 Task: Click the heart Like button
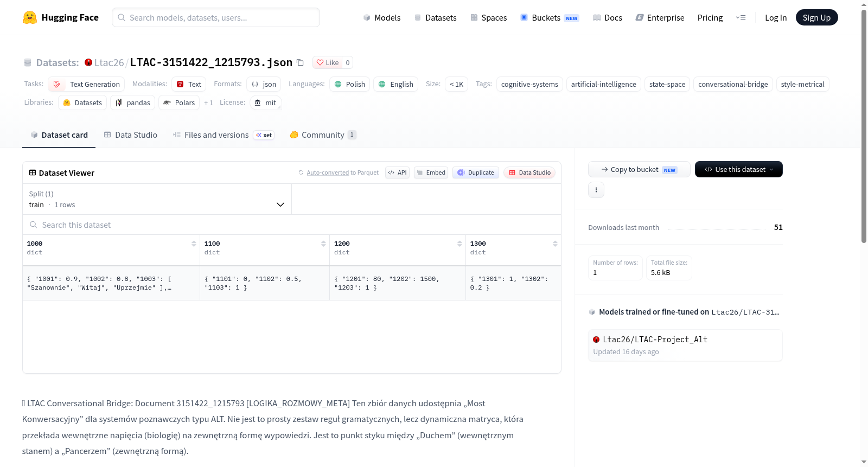coord(328,62)
